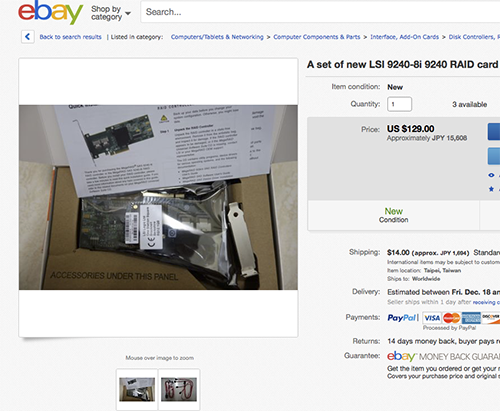
Task: Open Interface, Add-On Cards breadcrumb
Action: click(404, 37)
